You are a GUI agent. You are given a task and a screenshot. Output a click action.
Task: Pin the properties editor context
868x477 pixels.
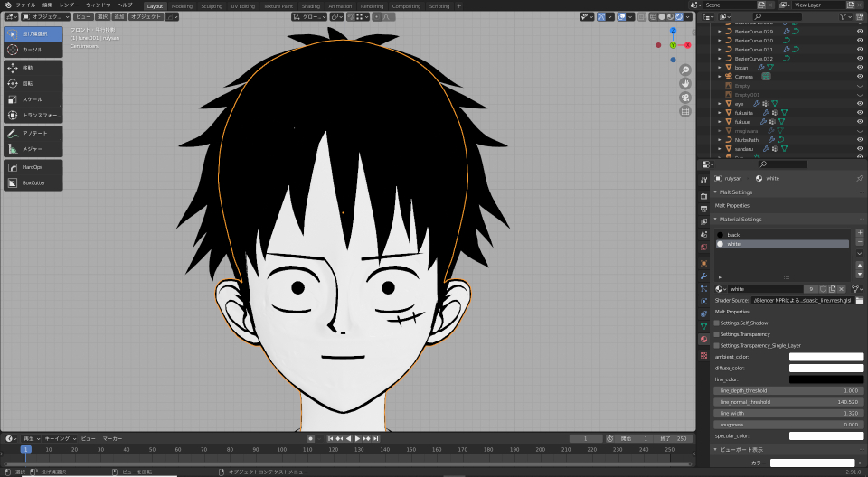859,178
